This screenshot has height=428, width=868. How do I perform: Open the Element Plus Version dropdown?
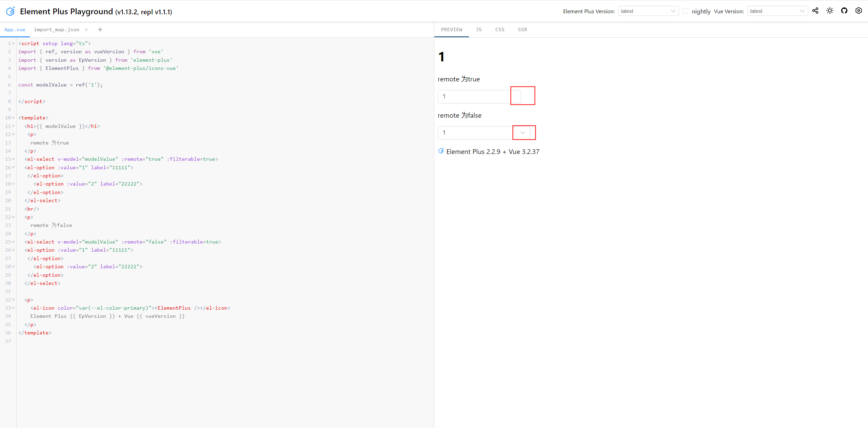coord(648,11)
